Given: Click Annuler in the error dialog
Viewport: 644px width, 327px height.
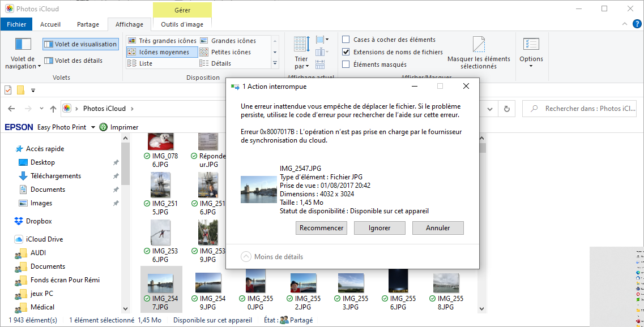Looking at the screenshot, I should point(438,227).
